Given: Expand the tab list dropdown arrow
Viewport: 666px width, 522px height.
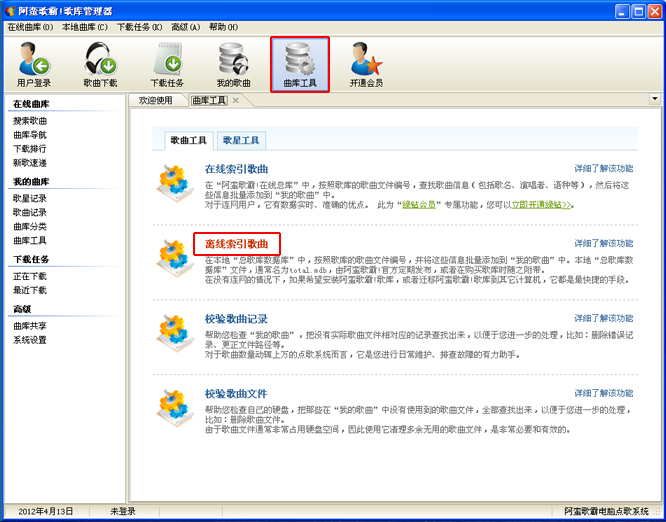Looking at the screenshot, I should (x=655, y=99).
